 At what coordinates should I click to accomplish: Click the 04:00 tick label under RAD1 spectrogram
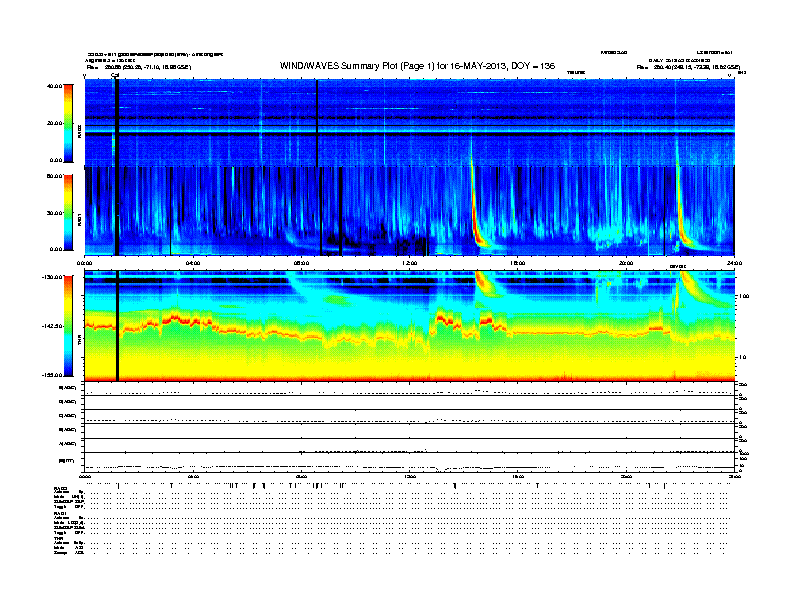(x=193, y=263)
